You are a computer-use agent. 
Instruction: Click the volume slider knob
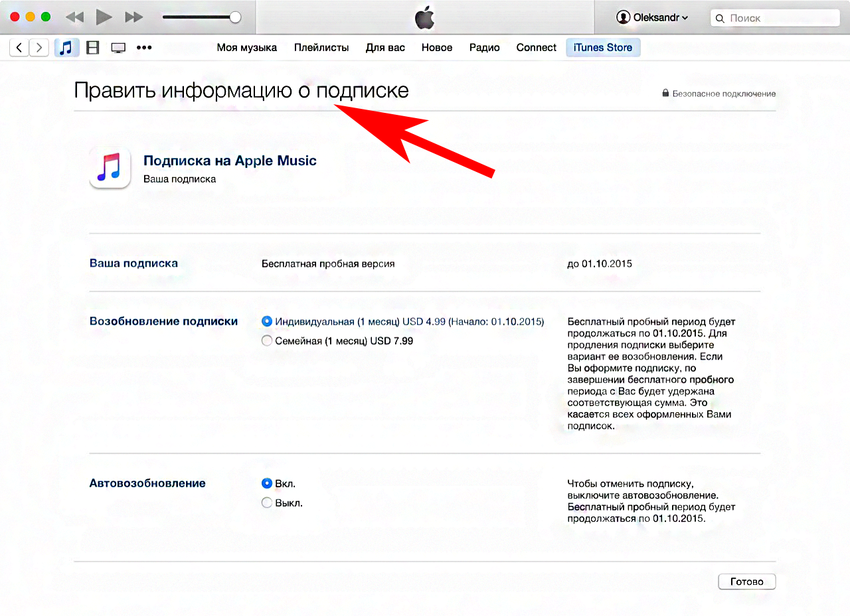(x=234, y=18)
